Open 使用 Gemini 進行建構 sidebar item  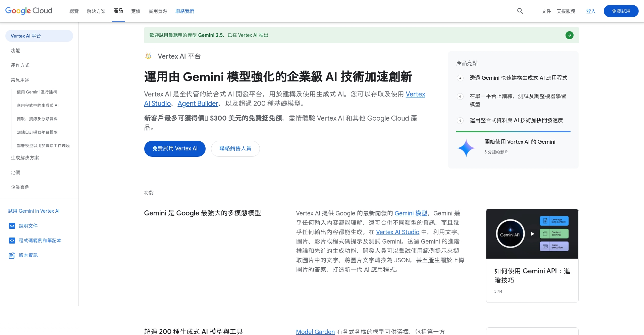(x=37, y=92)
